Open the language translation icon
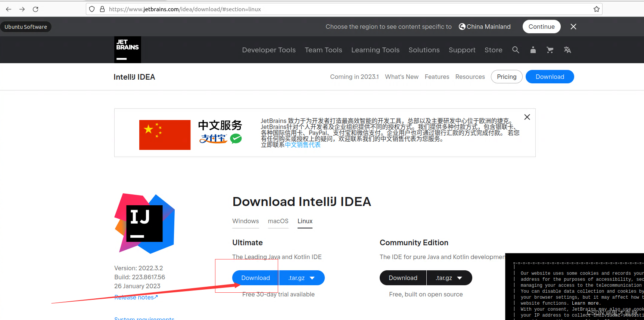 pyautogui.click(x=567, y=50)
